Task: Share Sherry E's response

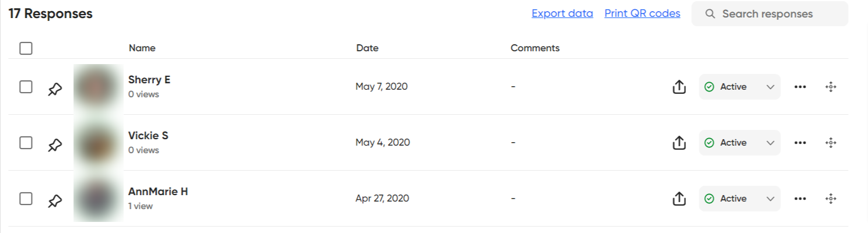Action: [678, 87]
